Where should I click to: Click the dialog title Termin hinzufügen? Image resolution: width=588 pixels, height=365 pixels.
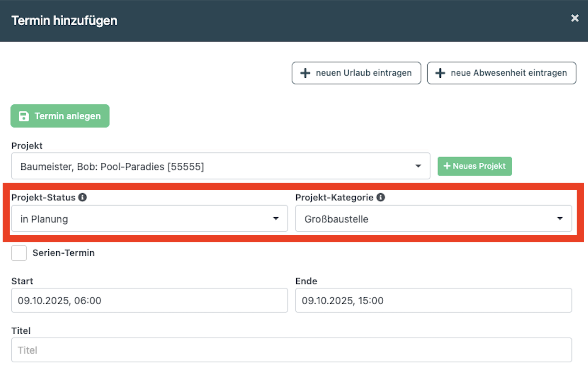(x=64, y=20)
